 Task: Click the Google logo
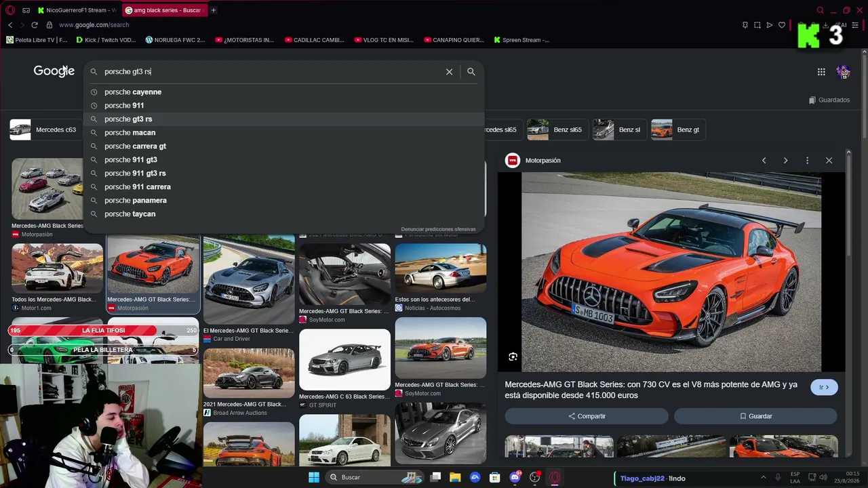(x=54, y=71)
